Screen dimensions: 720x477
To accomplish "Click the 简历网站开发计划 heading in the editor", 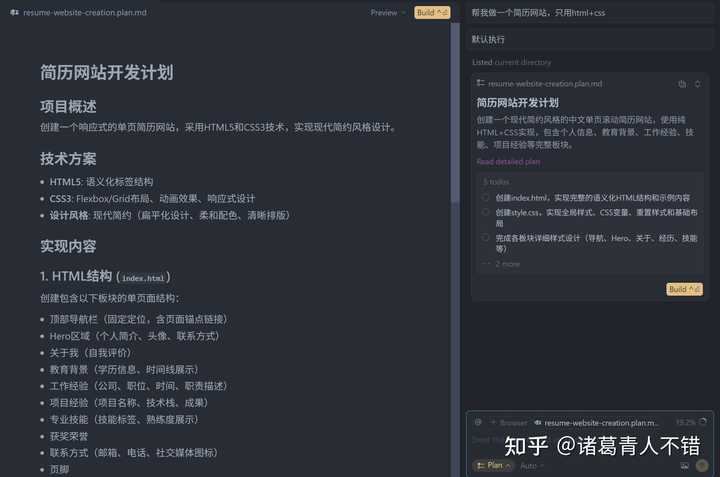I will tap(107, 73).
